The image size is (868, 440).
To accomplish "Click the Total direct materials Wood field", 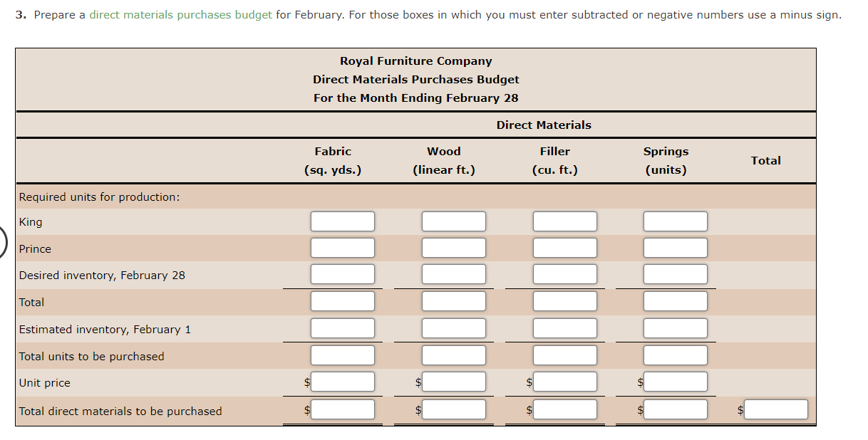I will 453,409.
